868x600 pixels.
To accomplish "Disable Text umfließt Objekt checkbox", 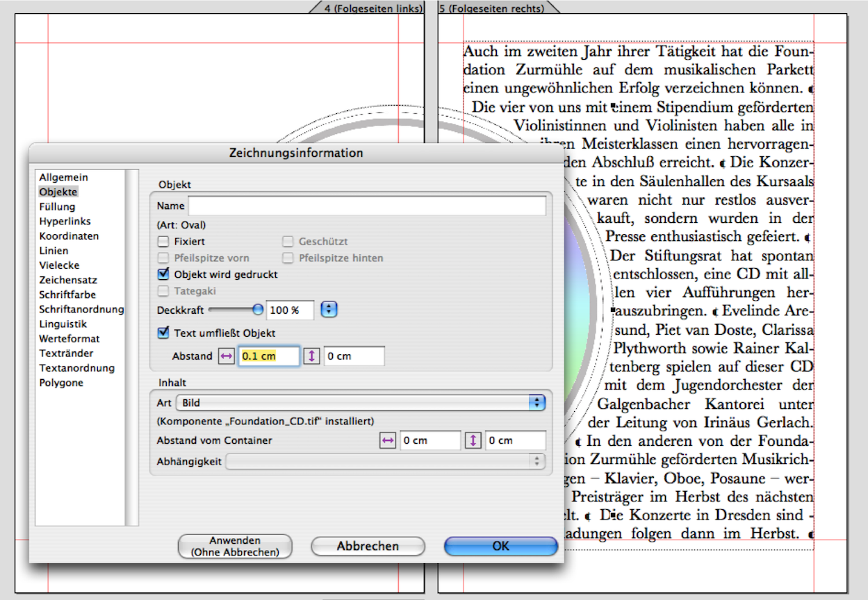I will point(163,333).
